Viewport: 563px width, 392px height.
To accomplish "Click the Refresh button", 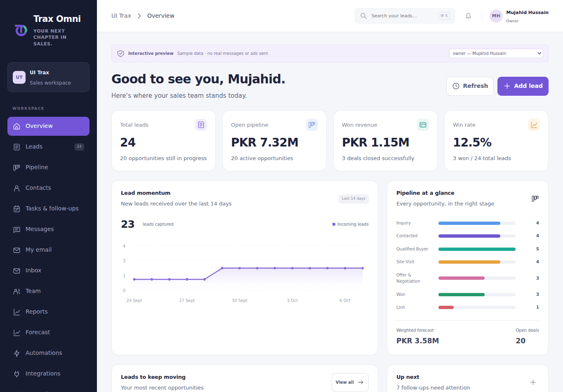I will coord(470,86).
